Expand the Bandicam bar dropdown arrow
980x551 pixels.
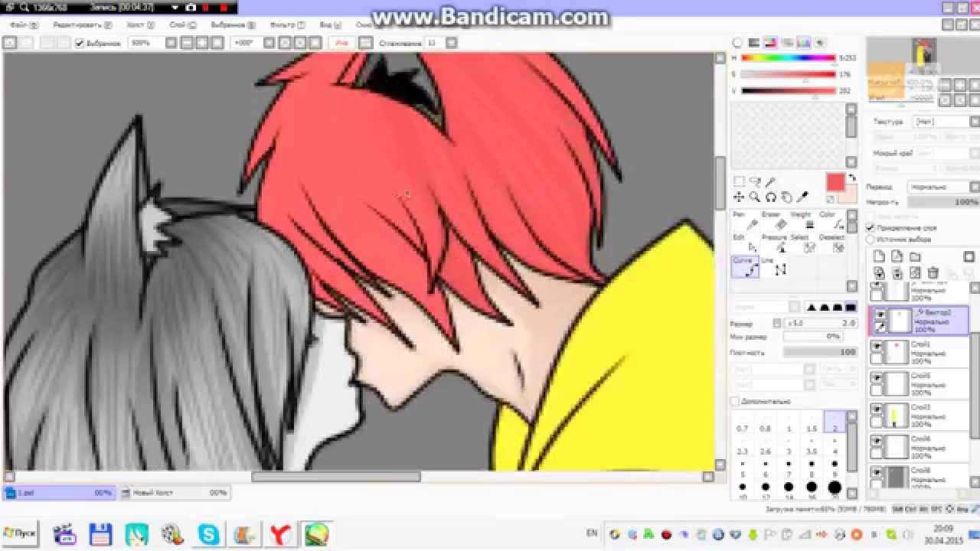click(173, 7)
